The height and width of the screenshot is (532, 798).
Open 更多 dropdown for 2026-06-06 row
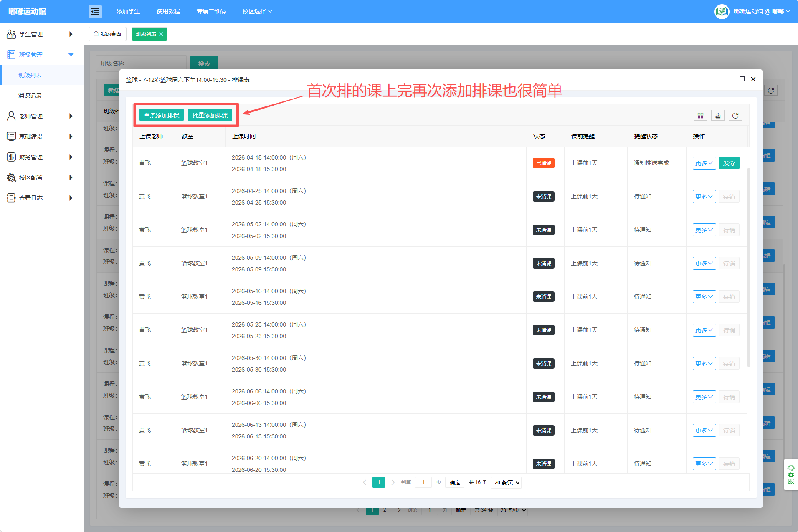click(704, 397)
